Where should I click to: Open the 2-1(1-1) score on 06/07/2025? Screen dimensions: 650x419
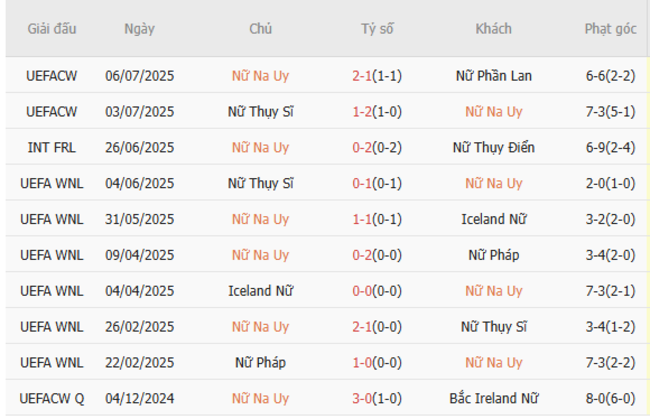click(x=377, y=76)
